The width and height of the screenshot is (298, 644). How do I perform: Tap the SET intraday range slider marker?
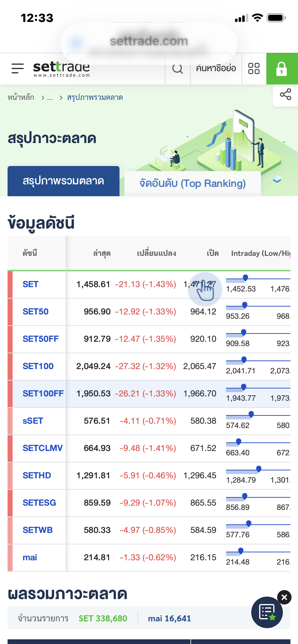pos(245,277)
